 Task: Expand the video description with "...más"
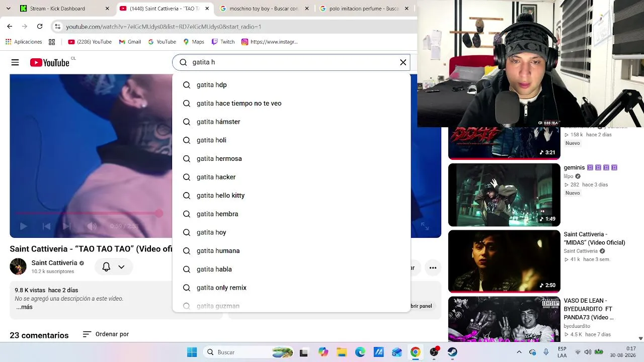[x=24, y=307]
